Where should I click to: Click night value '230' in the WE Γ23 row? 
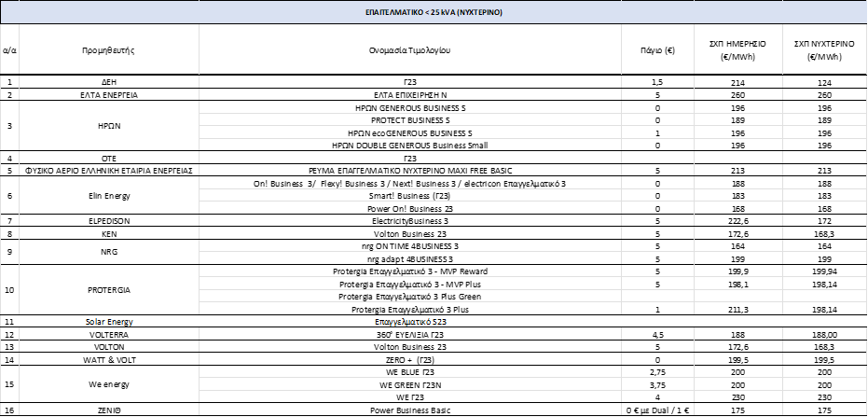coord(824,397)
